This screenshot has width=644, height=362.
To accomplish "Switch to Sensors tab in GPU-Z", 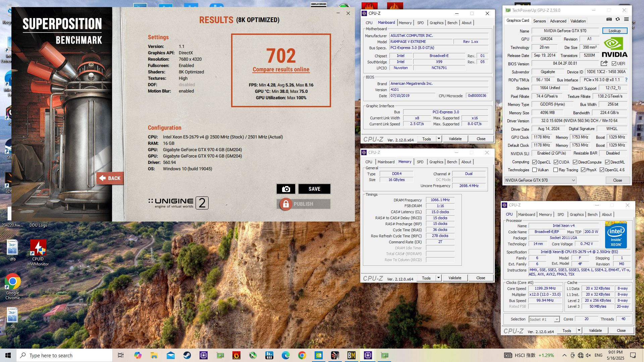I will click(x=539, y=21).
